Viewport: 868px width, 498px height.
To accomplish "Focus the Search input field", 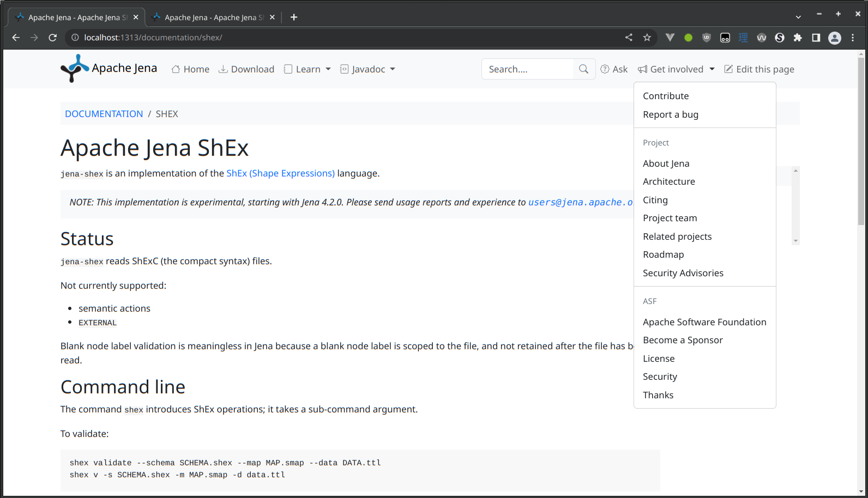I will click(528, 69).
